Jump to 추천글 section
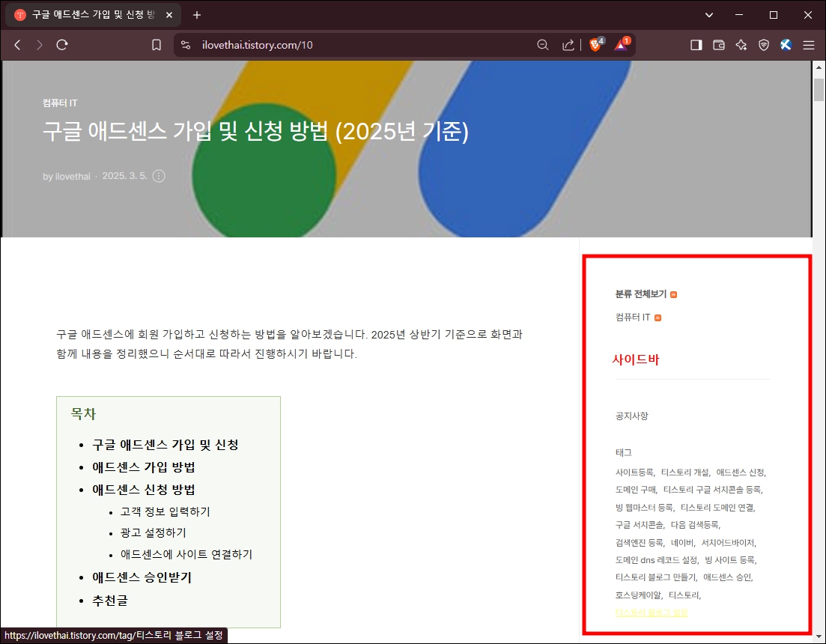 coord(110,601)
